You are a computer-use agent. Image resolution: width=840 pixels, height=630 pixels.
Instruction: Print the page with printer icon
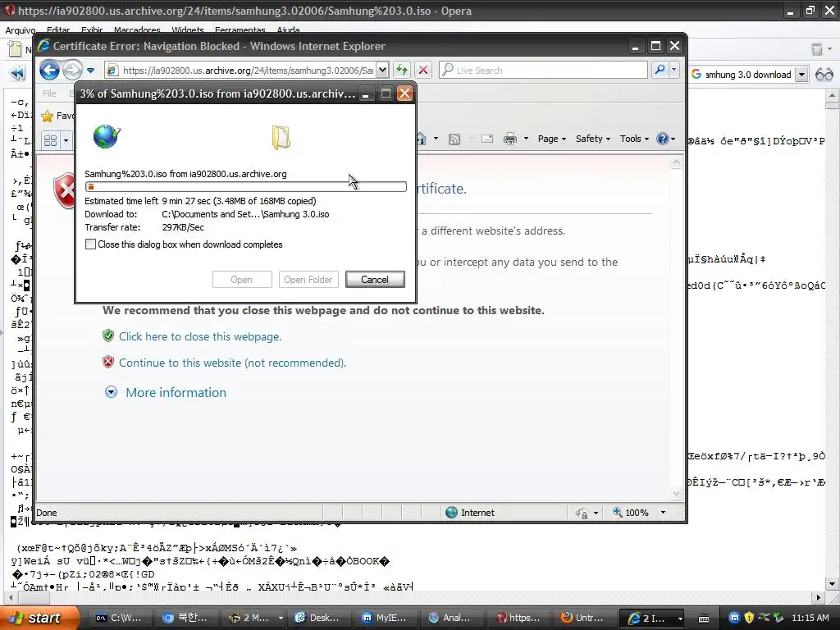coord(510,139)
